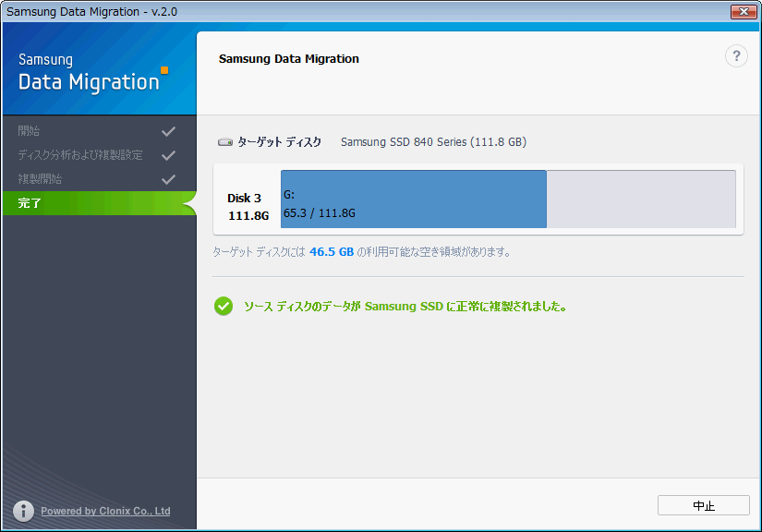Image resolution: width=762 pixels, height=532 pixels.
Task: Select the highlighted 完了 step
Action: click(x=30, y=203)
